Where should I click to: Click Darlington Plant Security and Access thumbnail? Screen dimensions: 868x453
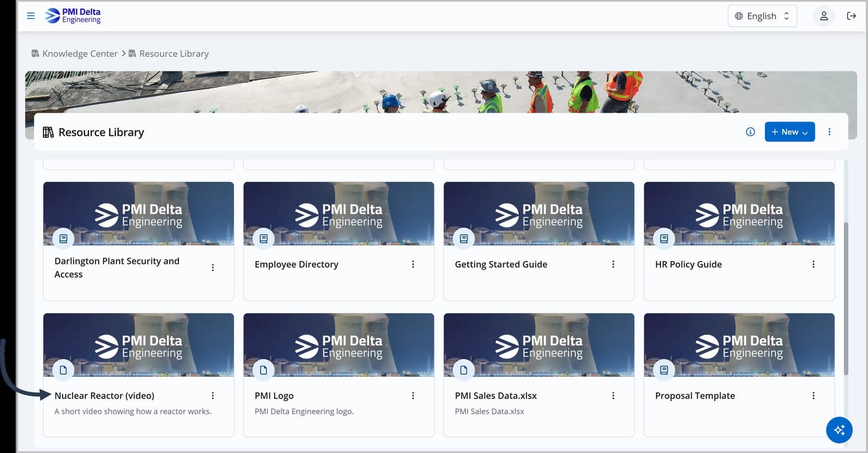tap(138, 214)
